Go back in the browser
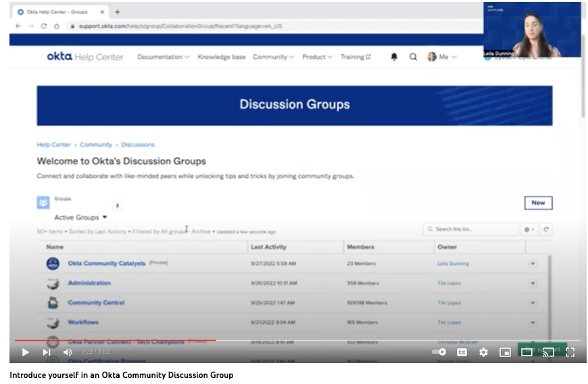This screenshot has height=384, width=588. point(18,26)
